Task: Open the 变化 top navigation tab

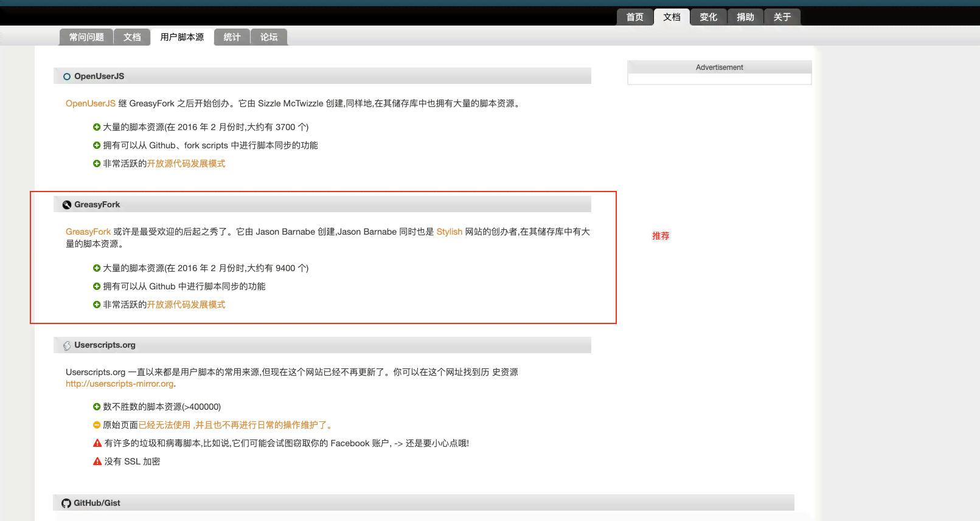Action: coord(709,17)
